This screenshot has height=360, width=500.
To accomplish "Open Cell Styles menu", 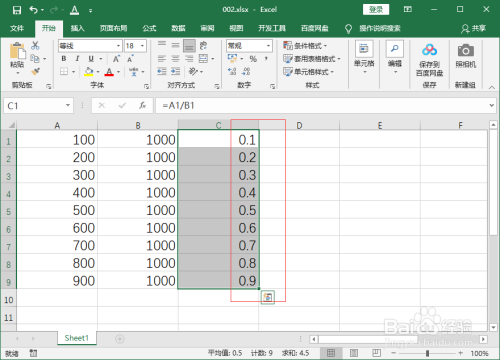I will click(308, 72).
